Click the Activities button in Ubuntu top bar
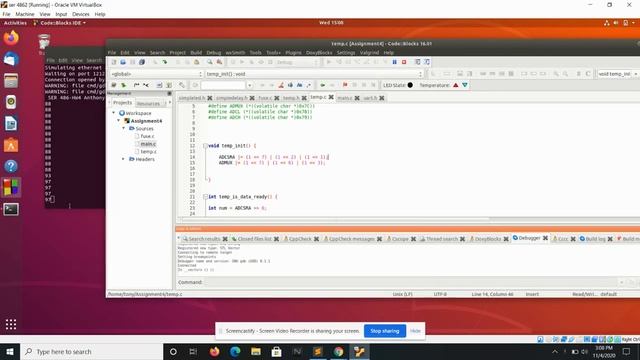The height and width of the screenshot is (360, 640). tap(15, 23)
